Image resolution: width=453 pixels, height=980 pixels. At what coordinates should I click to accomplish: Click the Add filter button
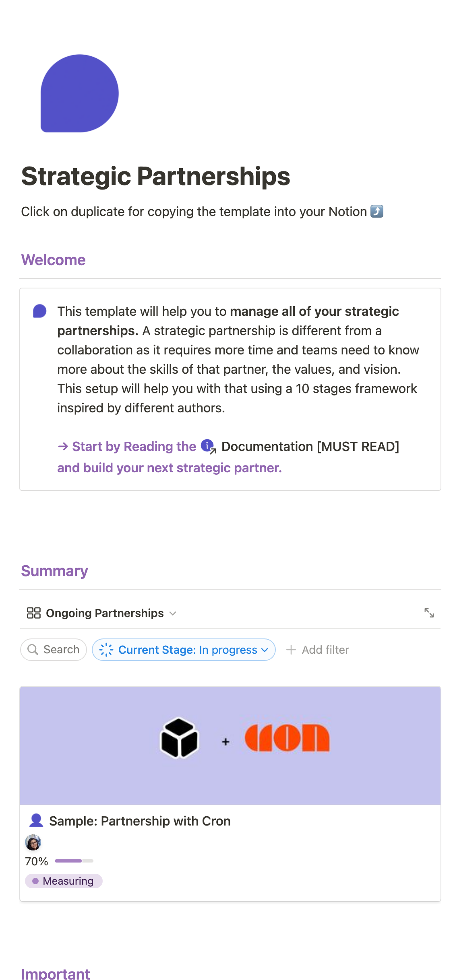pyautogui.click(x=318, y=650)
